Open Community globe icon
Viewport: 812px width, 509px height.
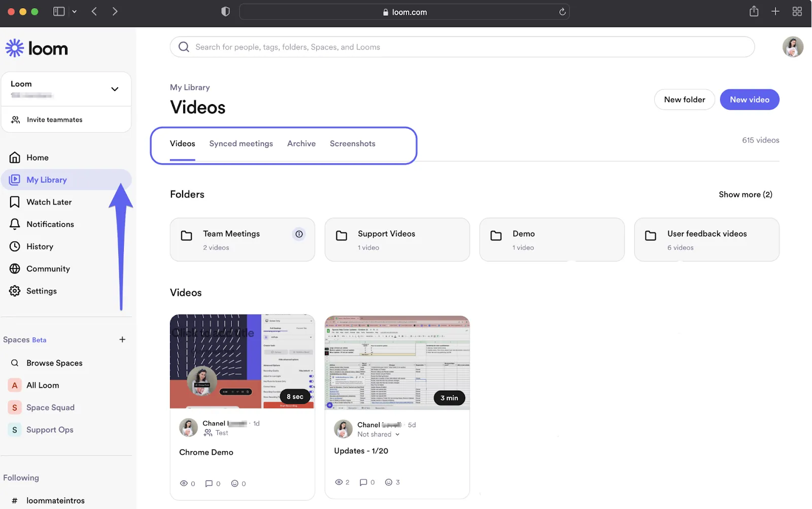point(15,269)
